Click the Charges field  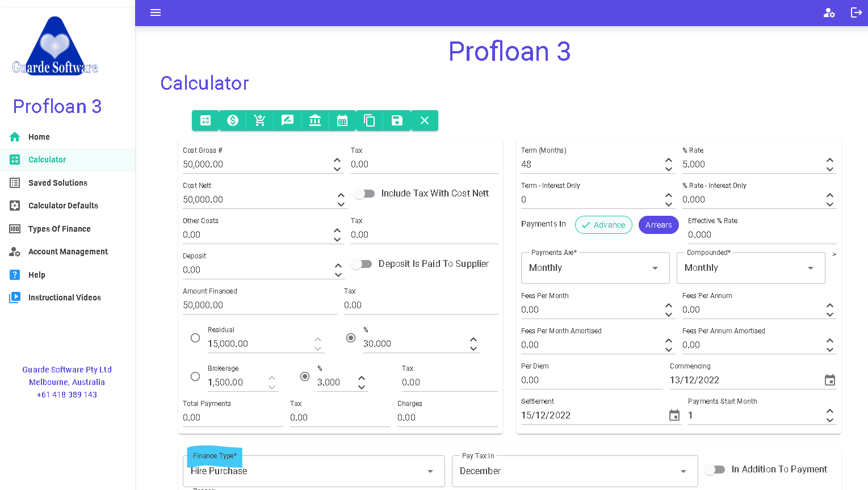click(447, 417)
